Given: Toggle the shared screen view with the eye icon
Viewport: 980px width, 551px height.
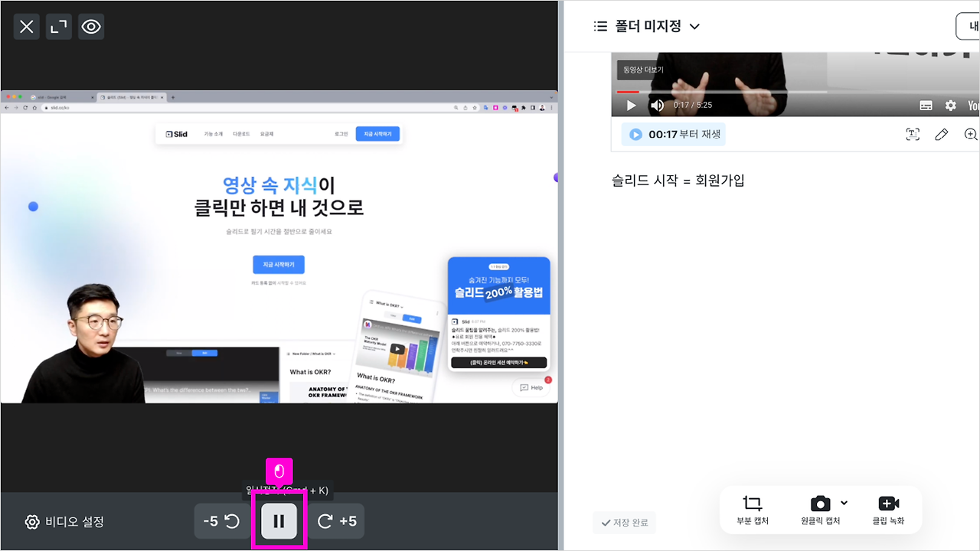Looking at the screenshot, I should tap(91, 26).
